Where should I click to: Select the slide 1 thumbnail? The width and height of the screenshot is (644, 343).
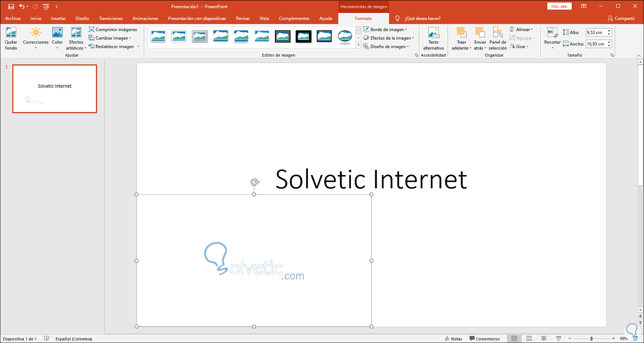(55, 89)
